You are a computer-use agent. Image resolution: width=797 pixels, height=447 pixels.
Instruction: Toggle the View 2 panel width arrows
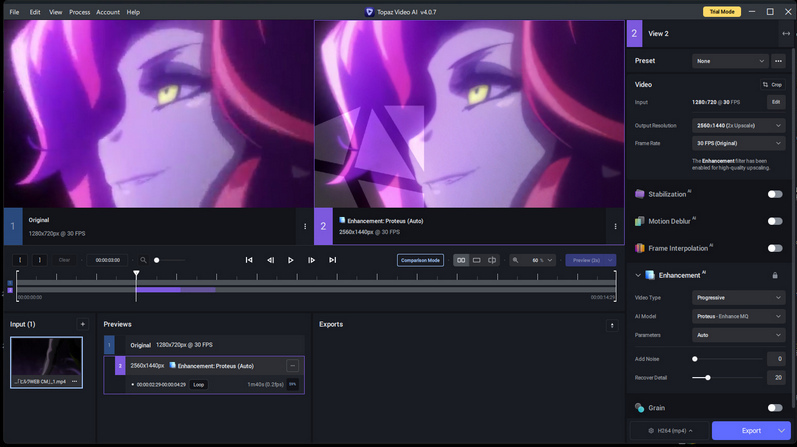point(786,34)
